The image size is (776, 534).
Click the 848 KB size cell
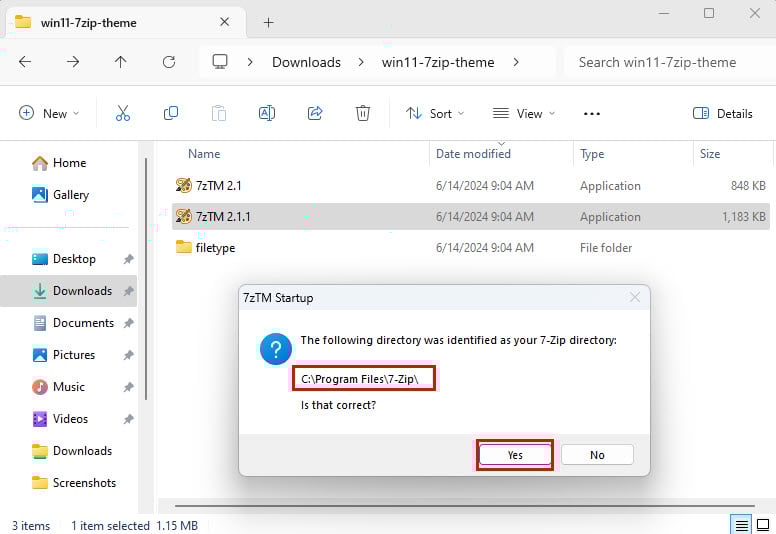tap(748, 186)
